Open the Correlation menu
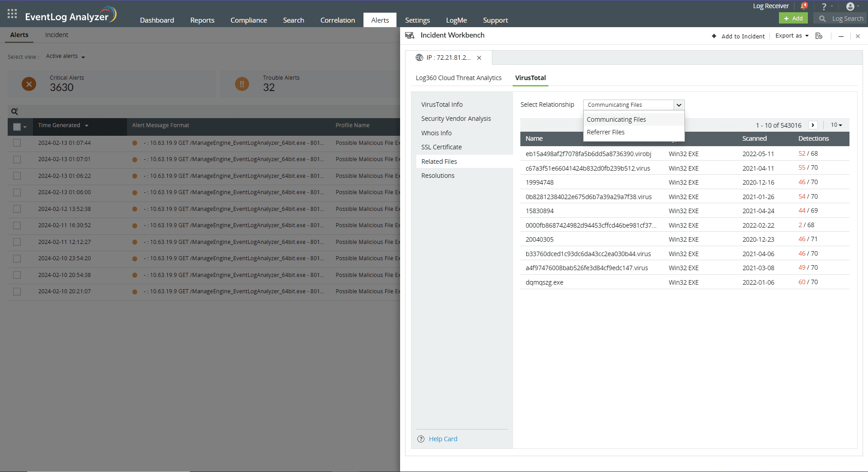Viewport: 868px width, 472px height. coord(337,20)
